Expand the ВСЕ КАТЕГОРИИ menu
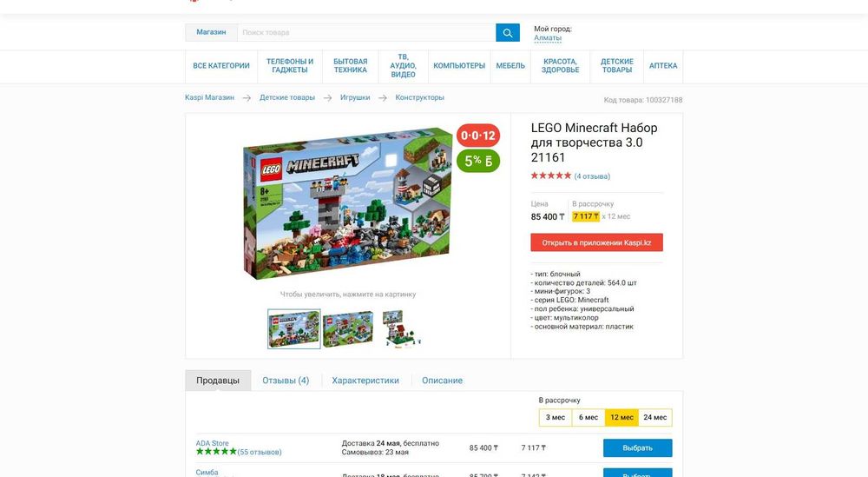The width and height of the screenshot is (868, 477). (220, 66)
